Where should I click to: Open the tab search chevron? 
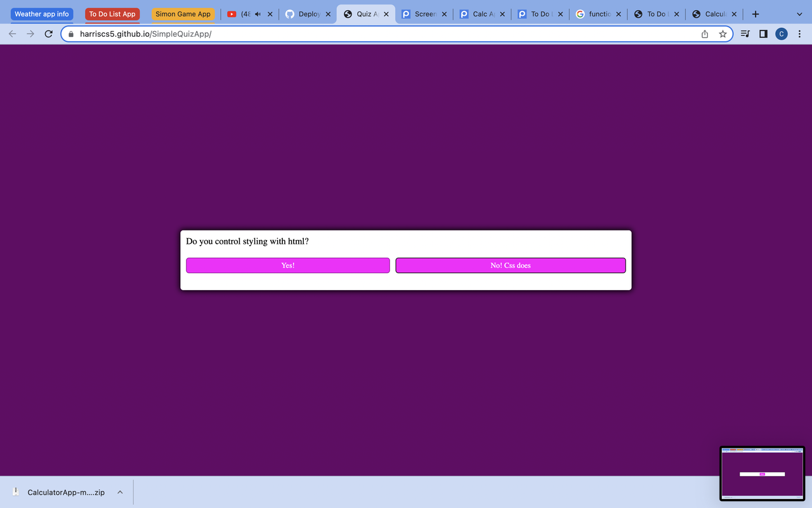(799, 13)
